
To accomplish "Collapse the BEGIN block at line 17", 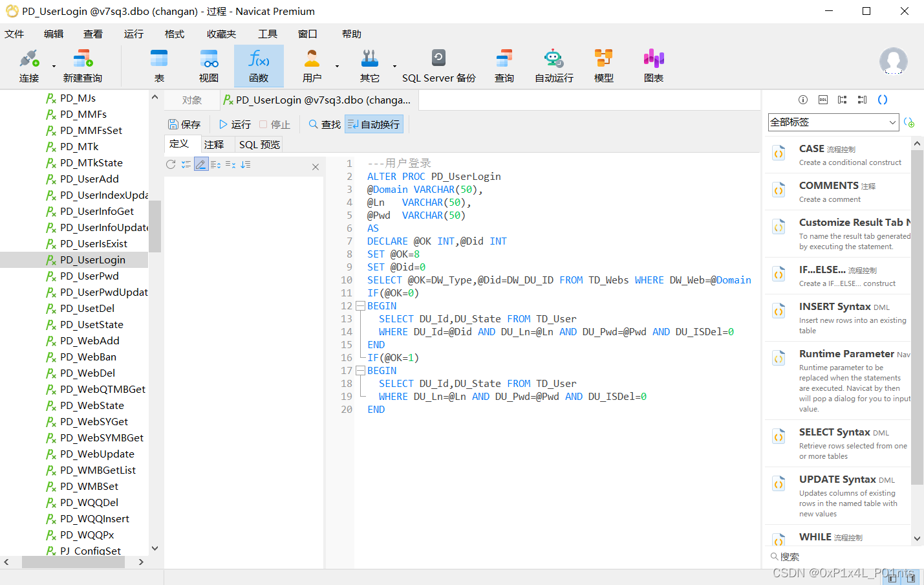I will (x=361, y=371).
